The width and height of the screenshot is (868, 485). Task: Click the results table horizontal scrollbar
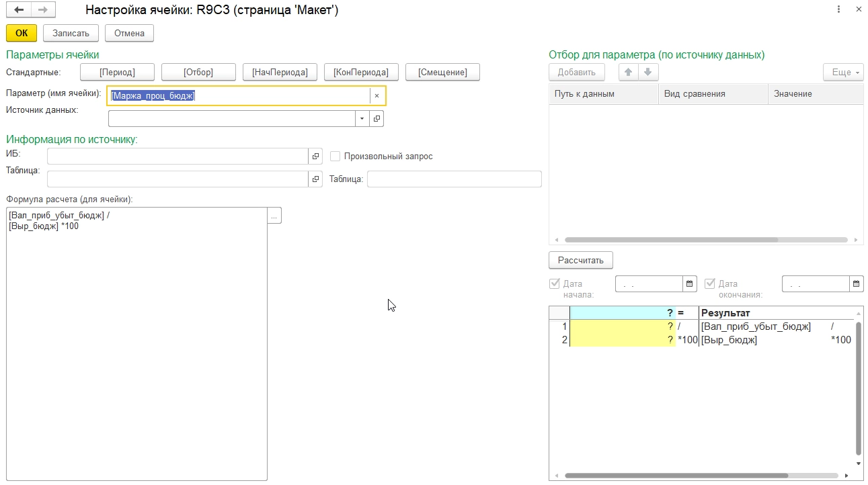point(676,476)
